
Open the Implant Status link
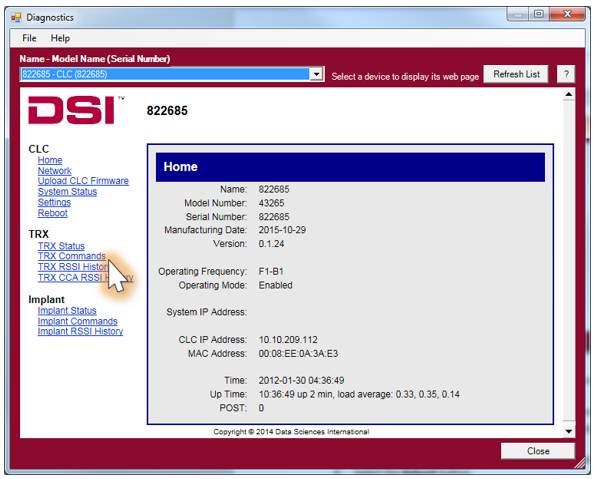67,310
